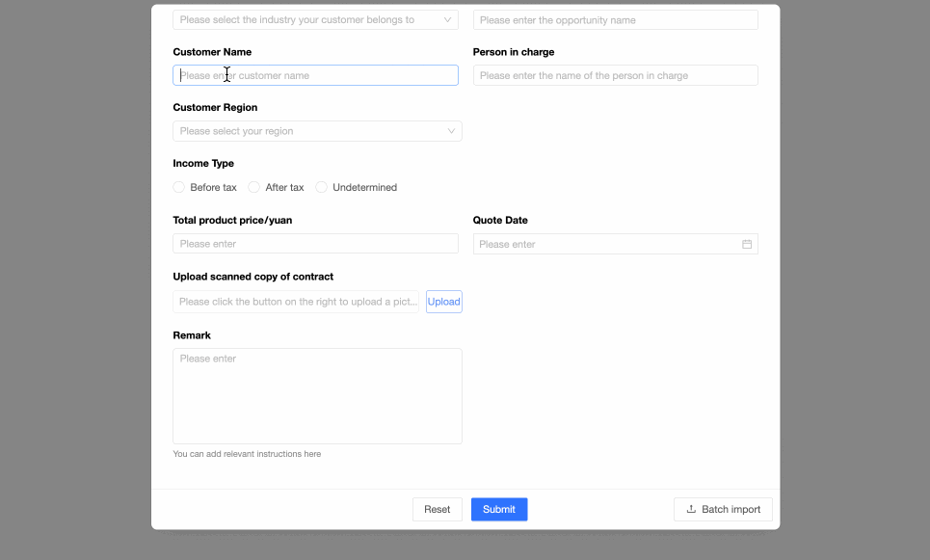Image resolution: width=930 pixels, height=560 pixels.
Task: Select the Before tax radio button
Action: [179, 187]
